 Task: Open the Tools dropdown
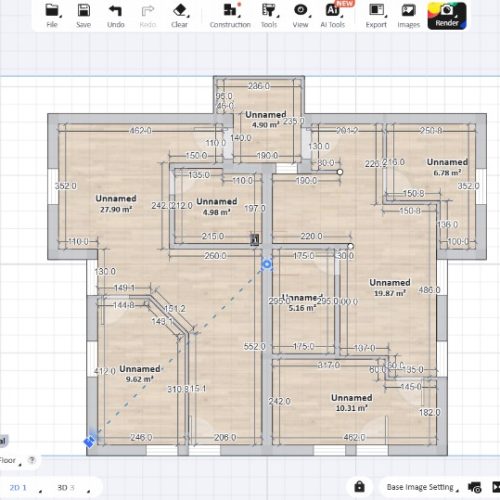[x=269, y=16]
